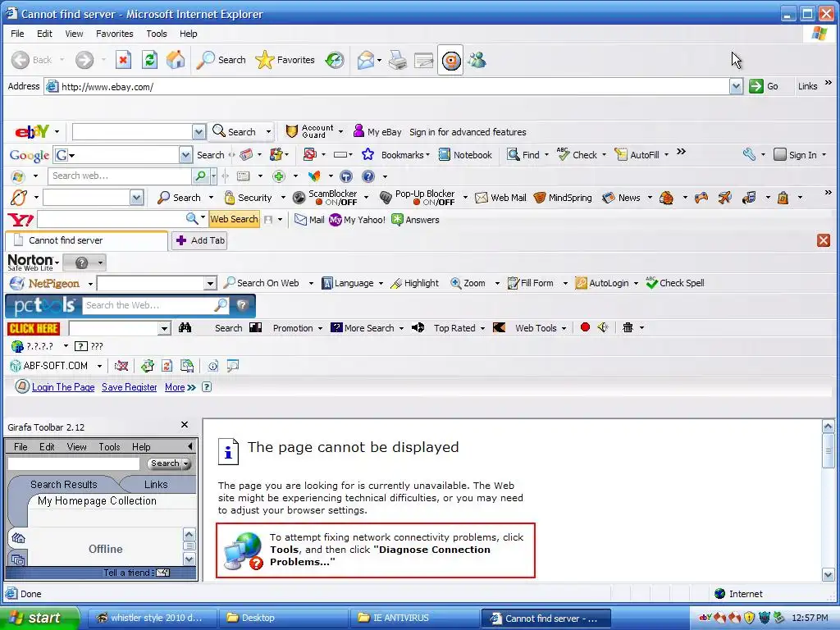This screenshot has height=630, width=840.
Task: Open eBay Account Guard shield
Action: [291, 132]
